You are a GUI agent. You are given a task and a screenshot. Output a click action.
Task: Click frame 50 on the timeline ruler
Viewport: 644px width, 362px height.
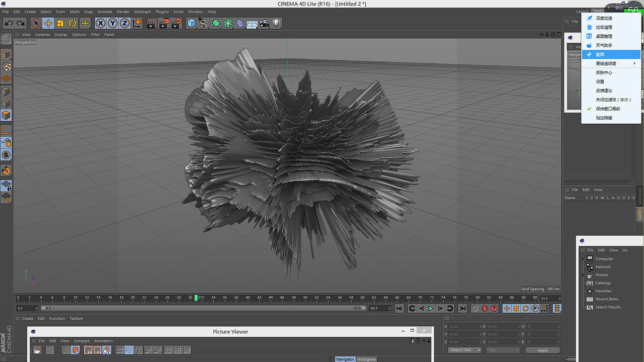pyautogui.click(x=305, y=298)
